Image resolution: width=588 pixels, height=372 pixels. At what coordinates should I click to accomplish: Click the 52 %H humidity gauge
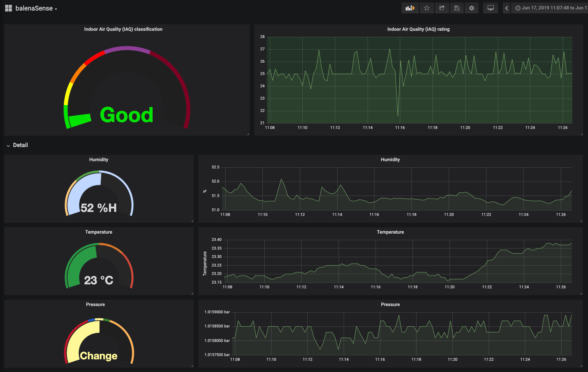pos(99,208)
